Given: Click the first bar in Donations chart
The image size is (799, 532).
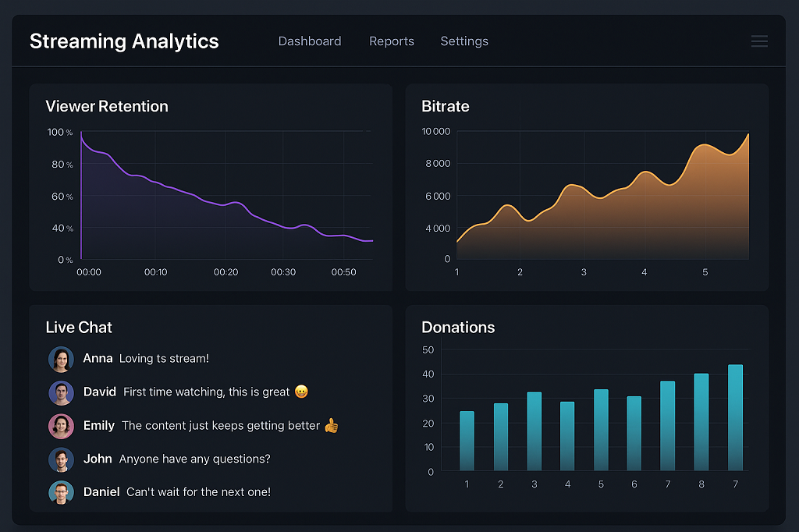Looking at the screenshot, I should coord(467,441).
